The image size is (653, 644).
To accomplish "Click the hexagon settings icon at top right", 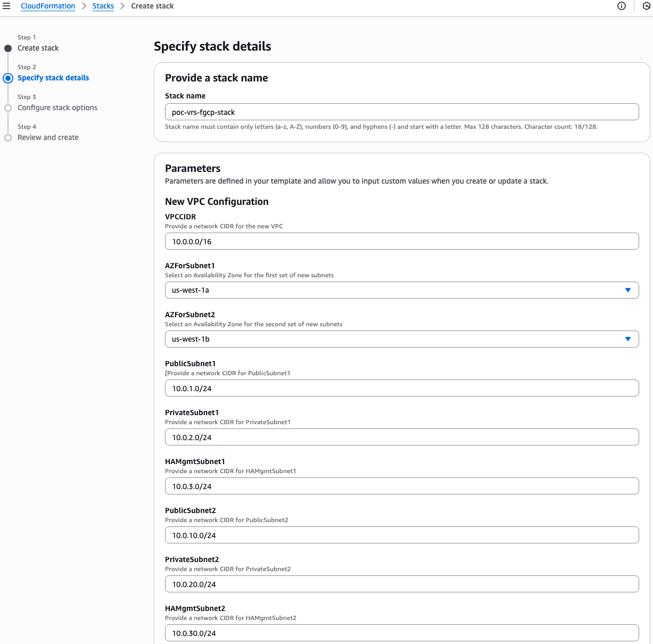I will tap(647, 6).
